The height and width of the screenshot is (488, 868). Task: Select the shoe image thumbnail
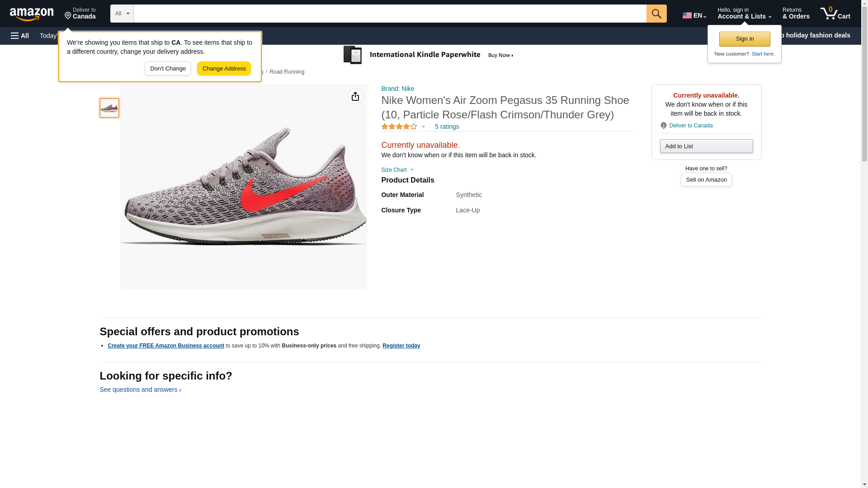[x=109, y=108]
